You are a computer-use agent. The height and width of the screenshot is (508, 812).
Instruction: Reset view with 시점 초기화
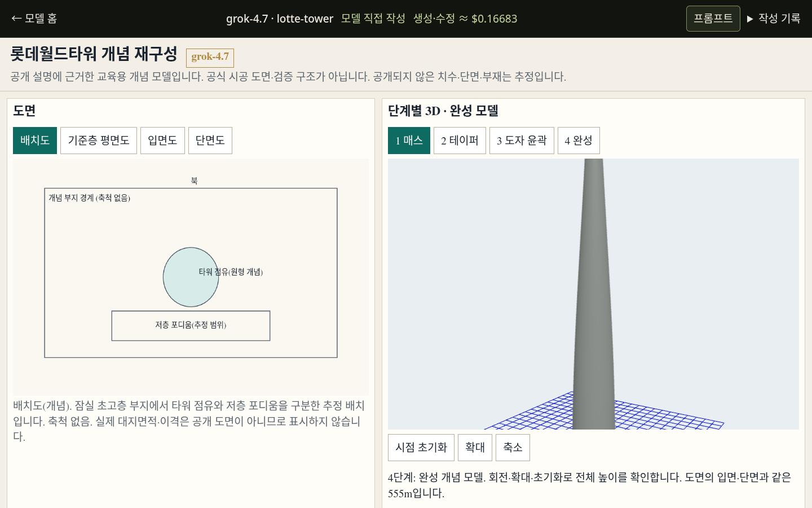point(421,448)
